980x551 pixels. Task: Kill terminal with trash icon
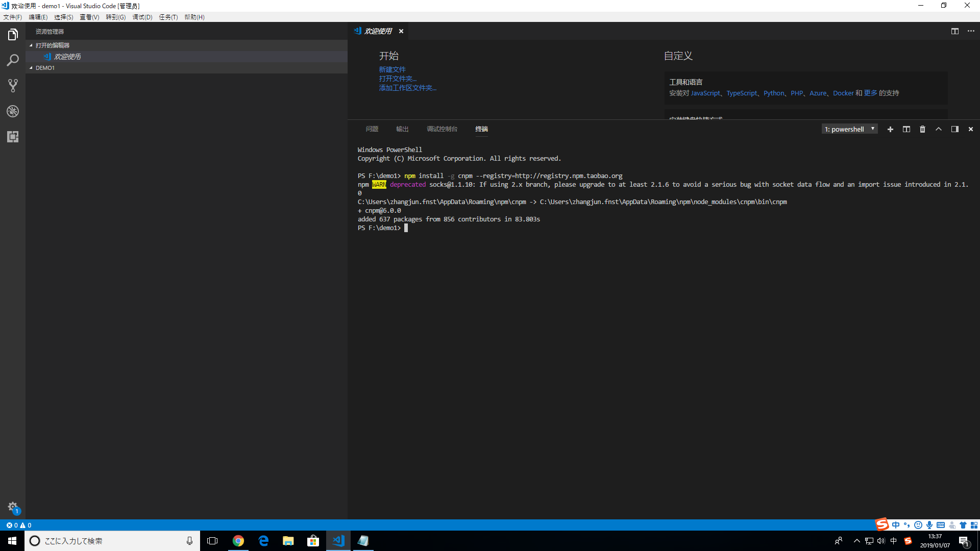pyautogui.click(x=922, y=129)
